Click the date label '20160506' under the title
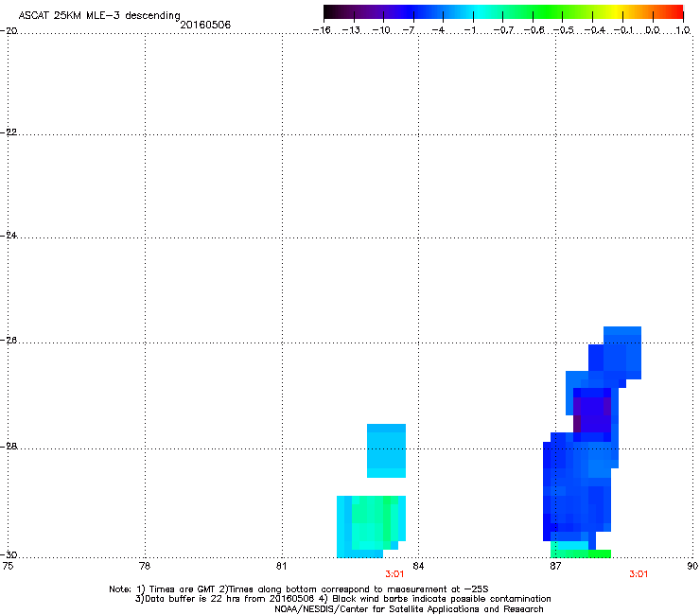This screenshot has width=700, height=615. click(205, 25)
